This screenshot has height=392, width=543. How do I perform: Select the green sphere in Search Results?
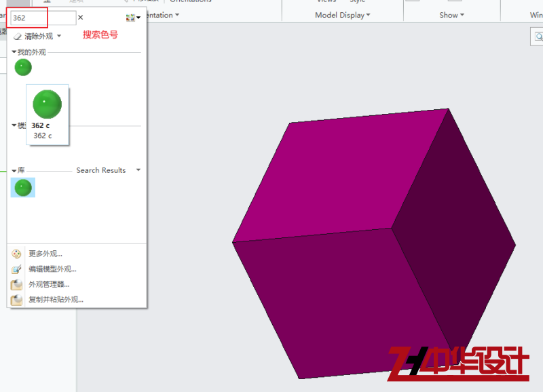pos(22,188)
